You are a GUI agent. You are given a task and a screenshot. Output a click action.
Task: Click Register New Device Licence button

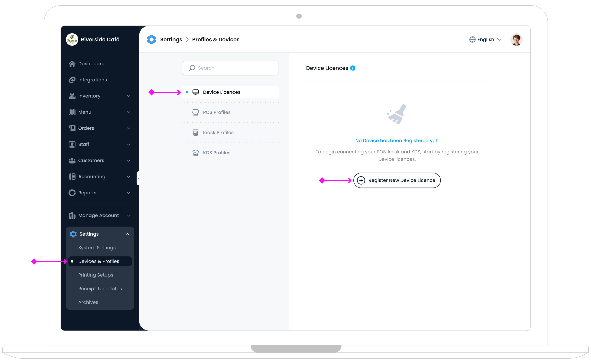click(x=397, y=180)
